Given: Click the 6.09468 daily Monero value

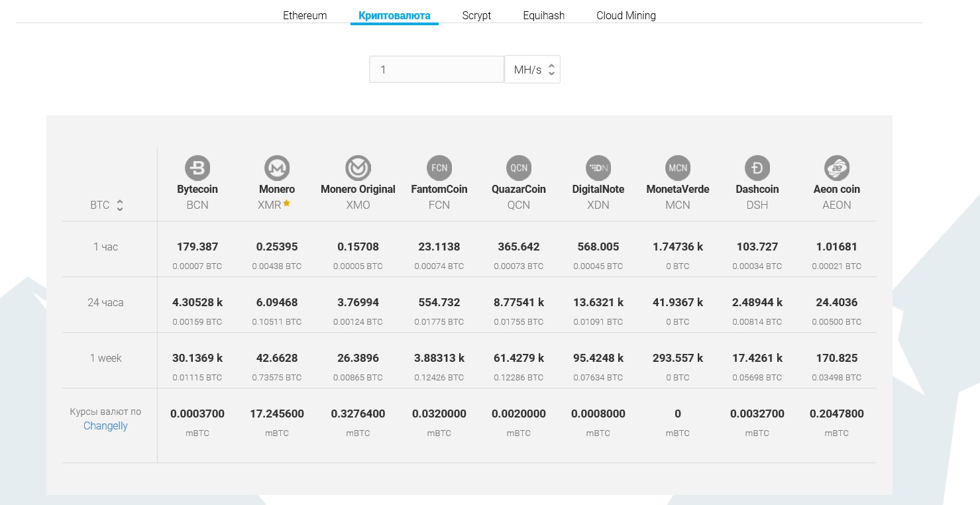Looking at the screenshot, I should 277,302.
